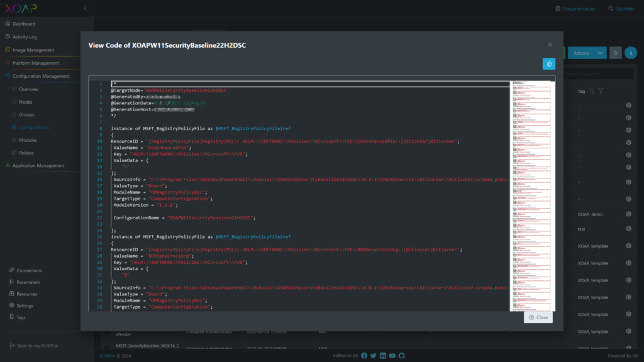The height and width of the screenshot is (362, 644).
Task: Collapse the sidebar with the chevron arrow
Action: pos(86,8)
